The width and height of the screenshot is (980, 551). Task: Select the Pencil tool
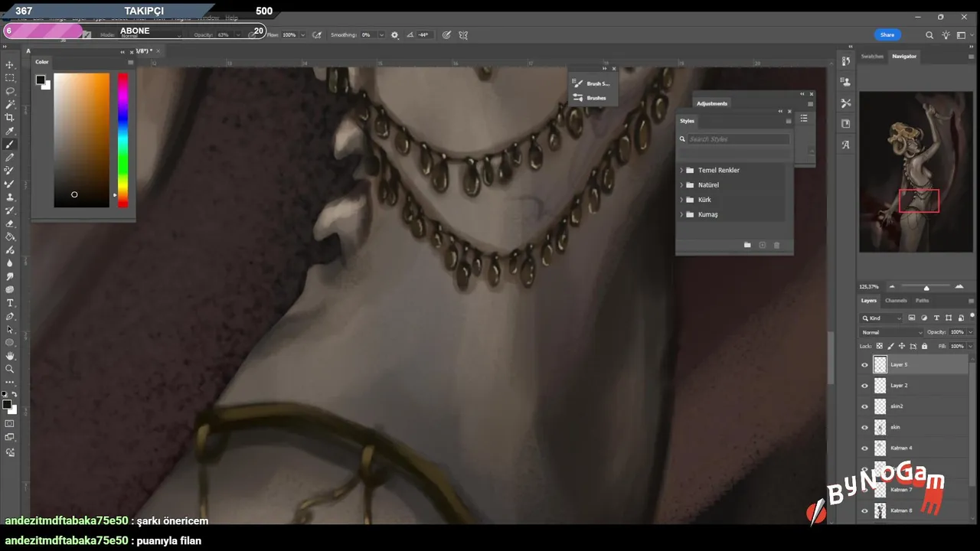(10, 157)
